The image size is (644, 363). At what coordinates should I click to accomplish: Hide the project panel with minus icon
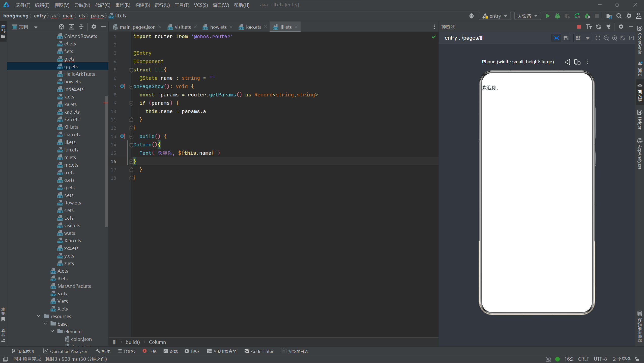click(103, 27)
